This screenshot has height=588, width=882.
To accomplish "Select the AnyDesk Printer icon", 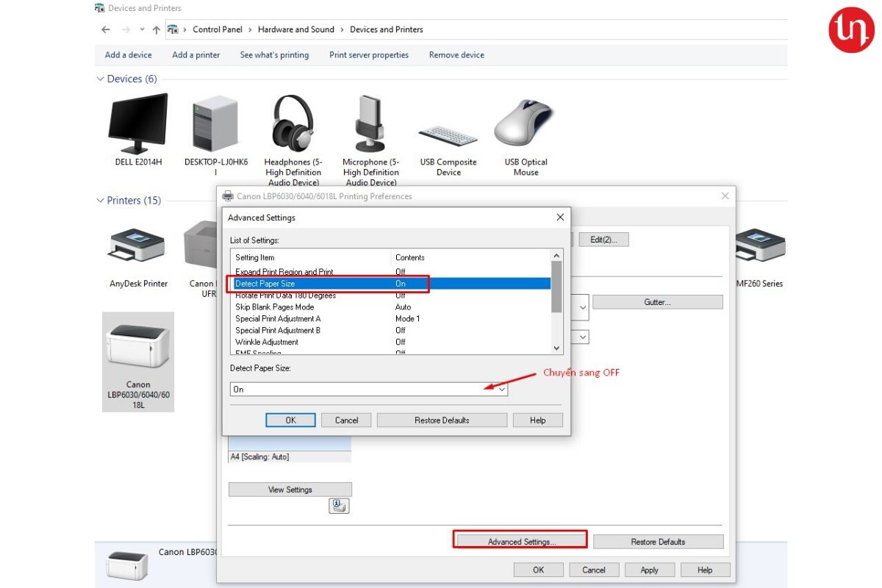I will [x=138, y=246].
